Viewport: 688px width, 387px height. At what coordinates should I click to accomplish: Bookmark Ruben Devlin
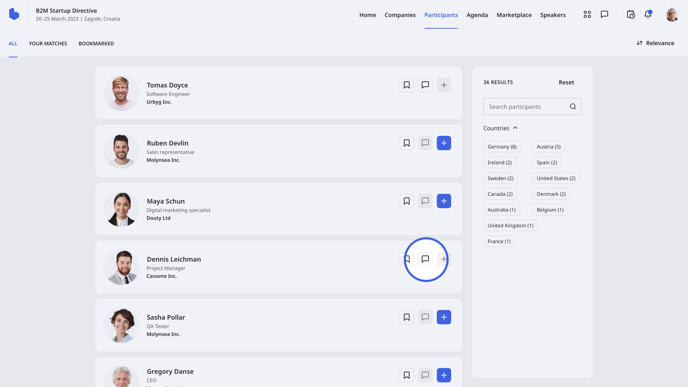(406, 143)
